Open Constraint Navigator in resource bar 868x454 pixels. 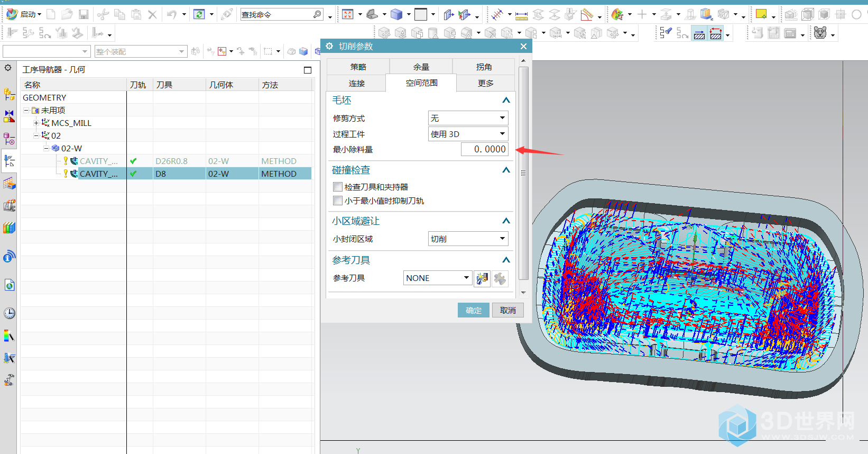click(x=9, y=116)
